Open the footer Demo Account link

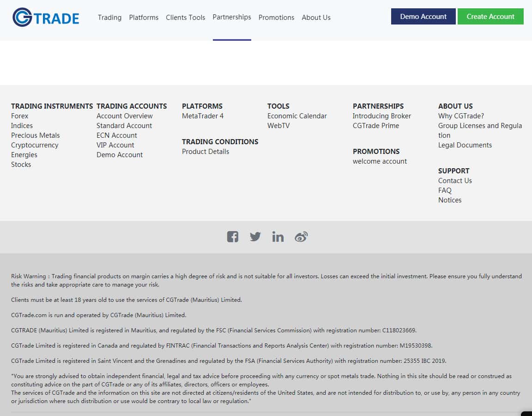[x=120, y=155]
